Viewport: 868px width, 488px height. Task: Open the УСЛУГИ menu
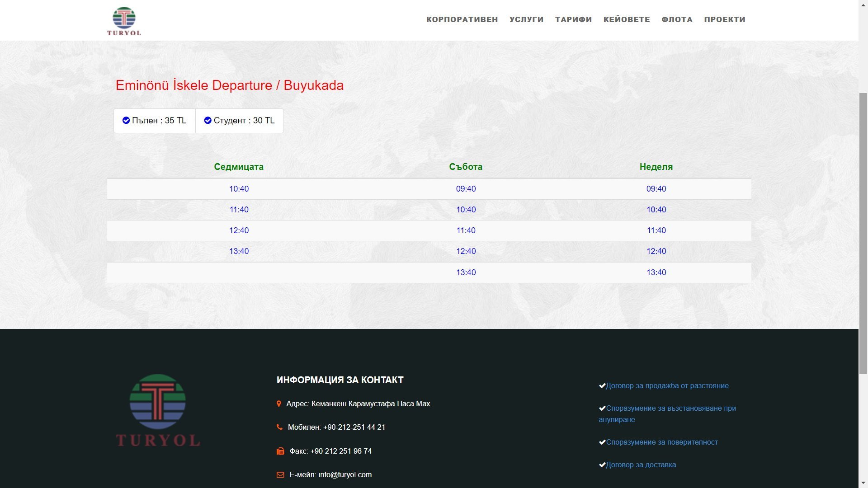[526, 19]
